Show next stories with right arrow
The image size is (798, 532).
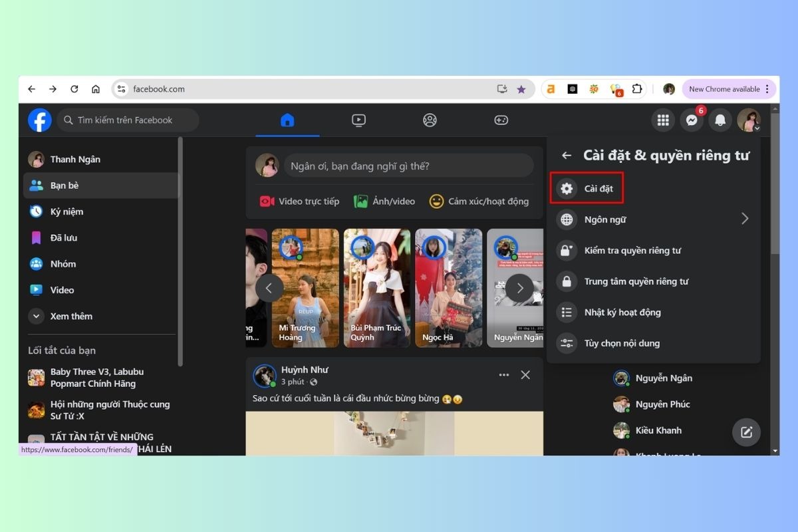coord(520,289)
